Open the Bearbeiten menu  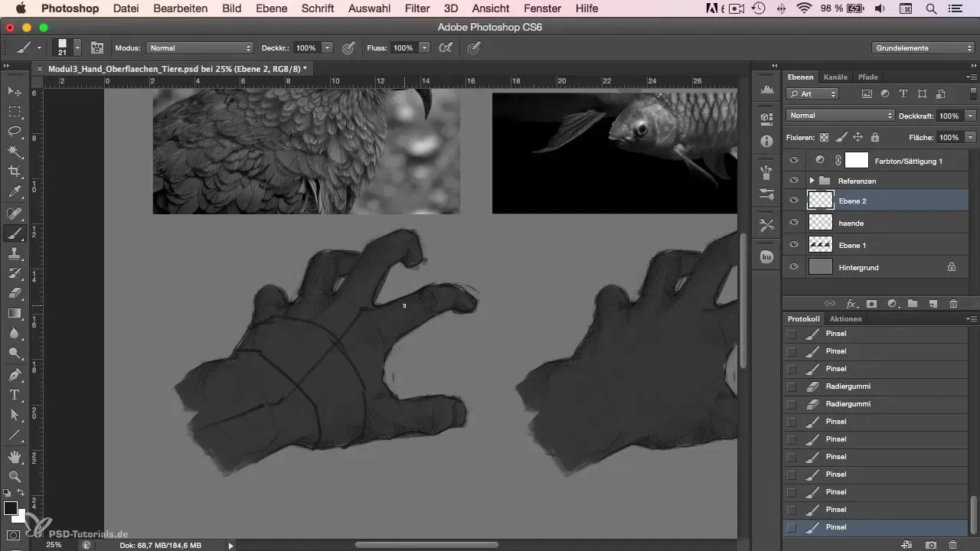click(180, 8)
